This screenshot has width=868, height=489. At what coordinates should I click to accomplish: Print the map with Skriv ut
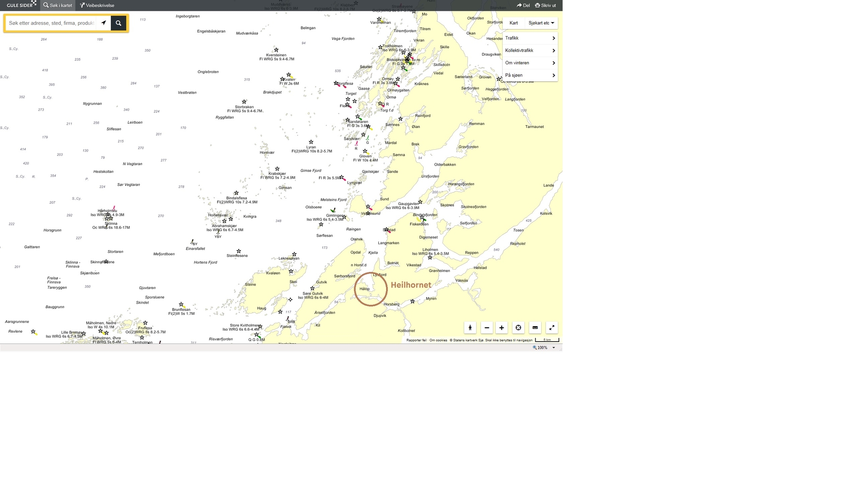coord(546,5)
